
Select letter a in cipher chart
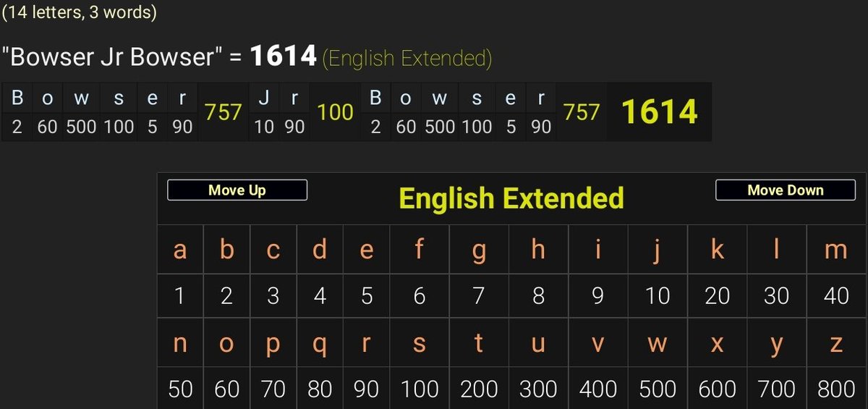tap(180, 250)
